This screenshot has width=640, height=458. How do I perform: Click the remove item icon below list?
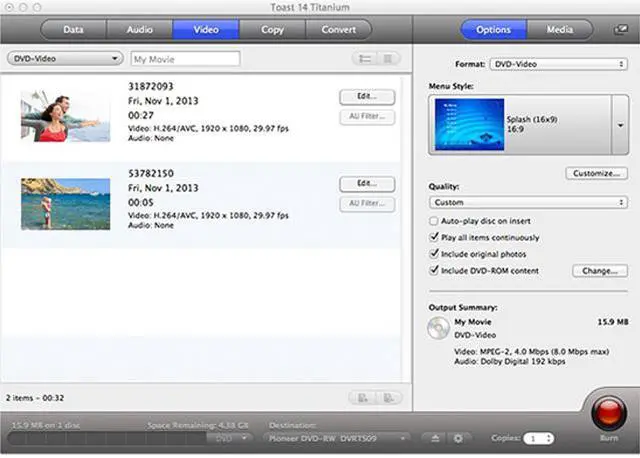tap(389, 398)
